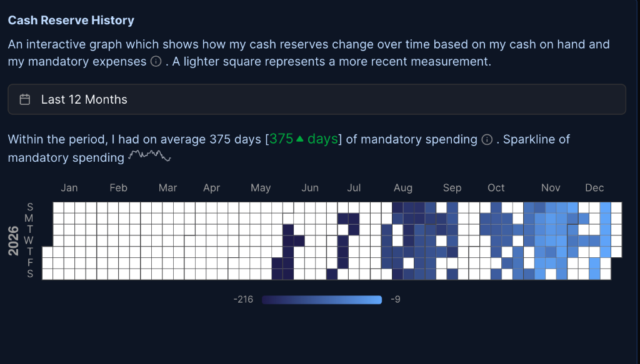Click the blue gradient legend bar

[x=322, y=299]
